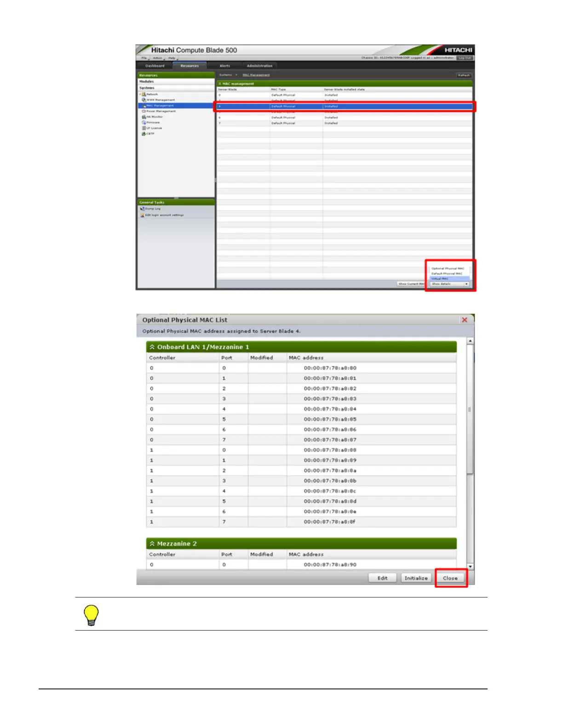
Task: Switch to the Administration tab
Action: (x=260, y=66)
